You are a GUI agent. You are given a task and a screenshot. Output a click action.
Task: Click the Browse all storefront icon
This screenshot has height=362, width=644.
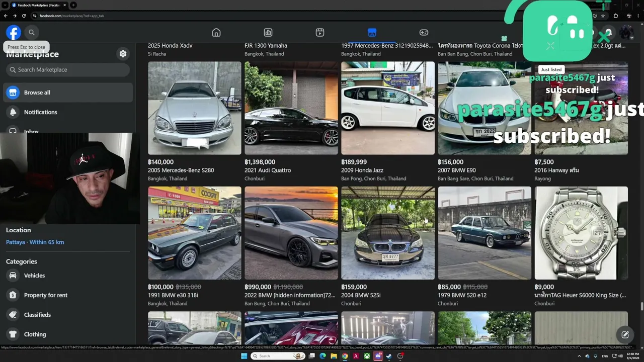13,93
